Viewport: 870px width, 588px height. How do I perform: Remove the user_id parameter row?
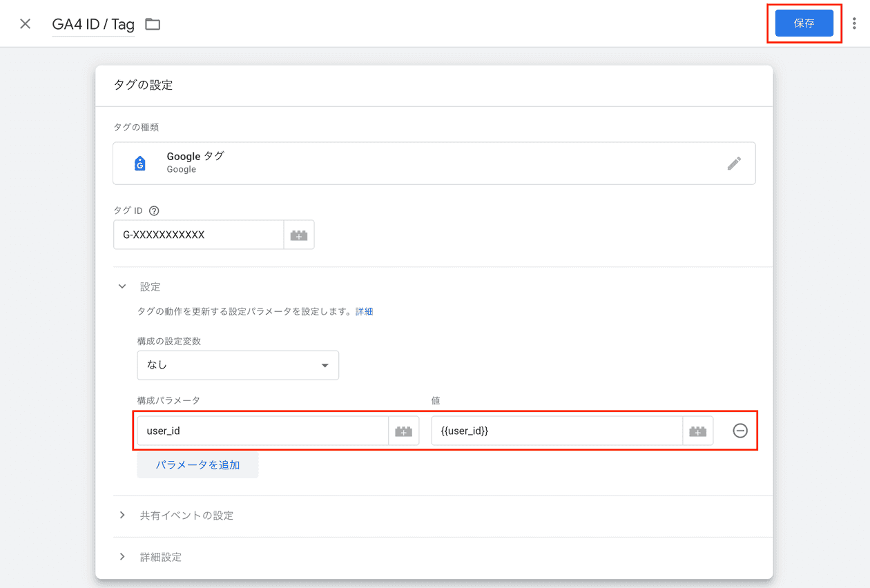(x=739, y=430)
